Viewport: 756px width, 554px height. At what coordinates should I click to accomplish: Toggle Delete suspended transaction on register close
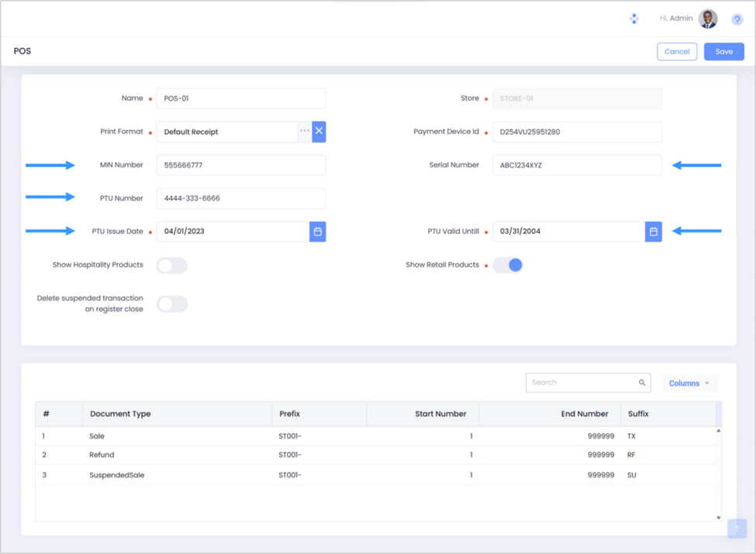click(x=172, y=304)
